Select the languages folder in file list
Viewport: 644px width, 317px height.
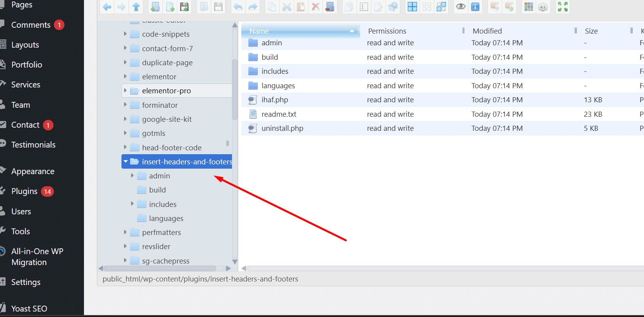point(442,85)
